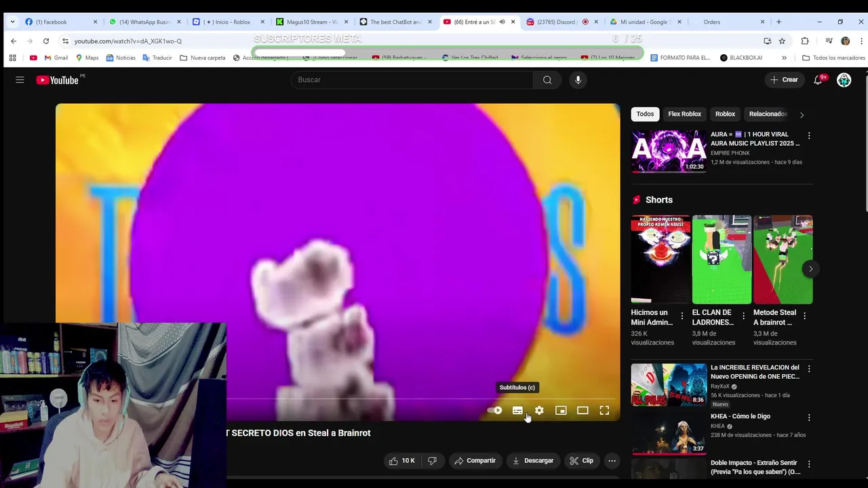868x488 pixels.
Task: Open Chrome apps grid shortcut
Action: [x=12, y=58]
